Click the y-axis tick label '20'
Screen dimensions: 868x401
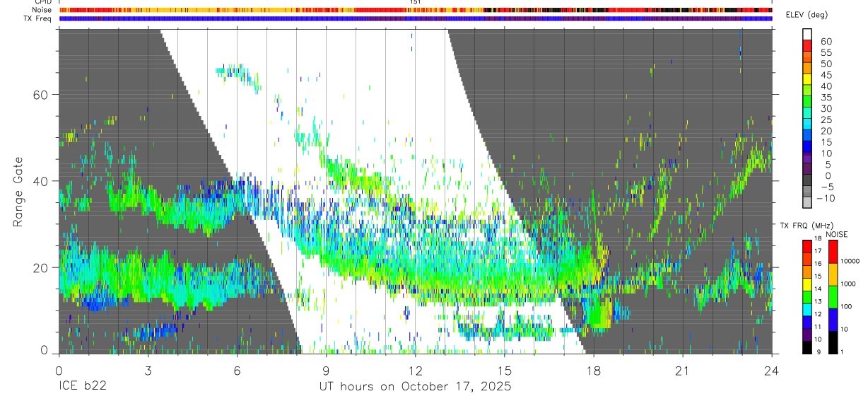[x=42, y=267]
